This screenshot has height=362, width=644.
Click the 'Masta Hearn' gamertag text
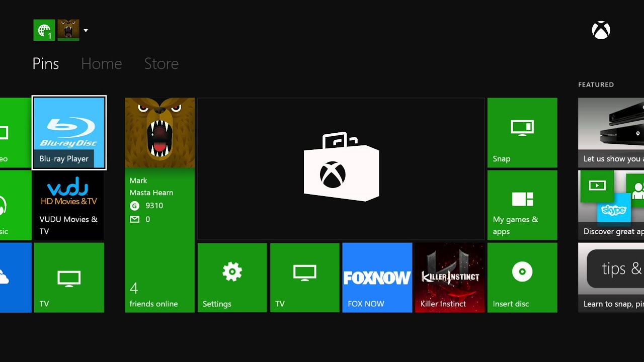[x=151, y=193]
